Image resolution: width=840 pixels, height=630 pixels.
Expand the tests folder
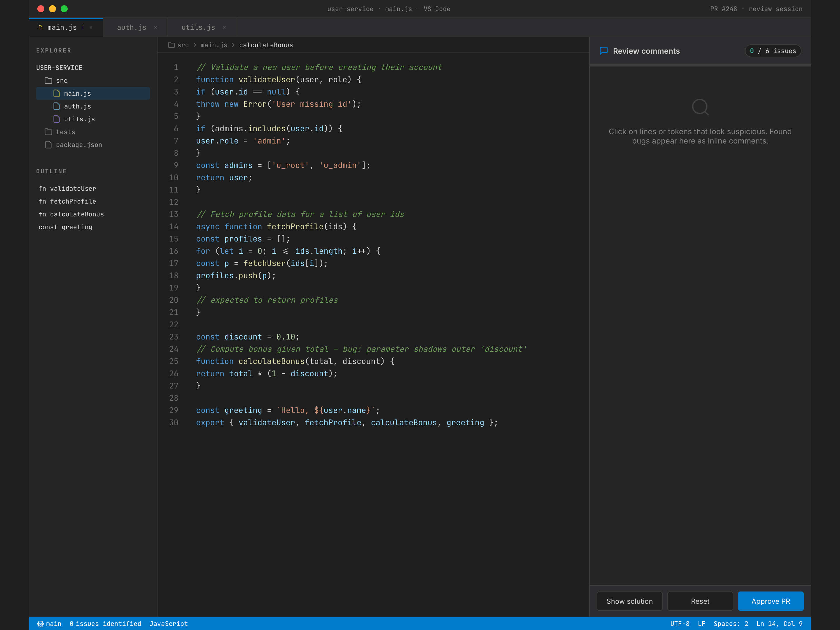[x=93, y=132]
